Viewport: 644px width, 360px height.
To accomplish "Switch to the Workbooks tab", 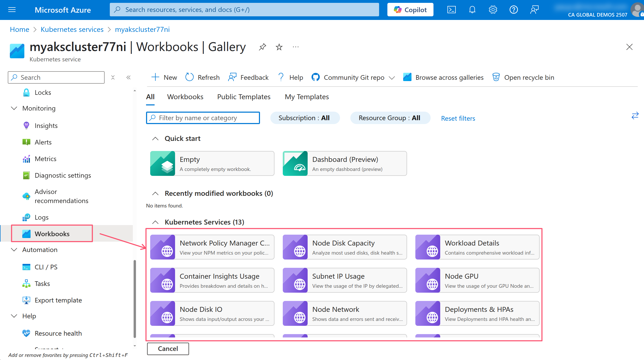I will click(x=185, y=97).
